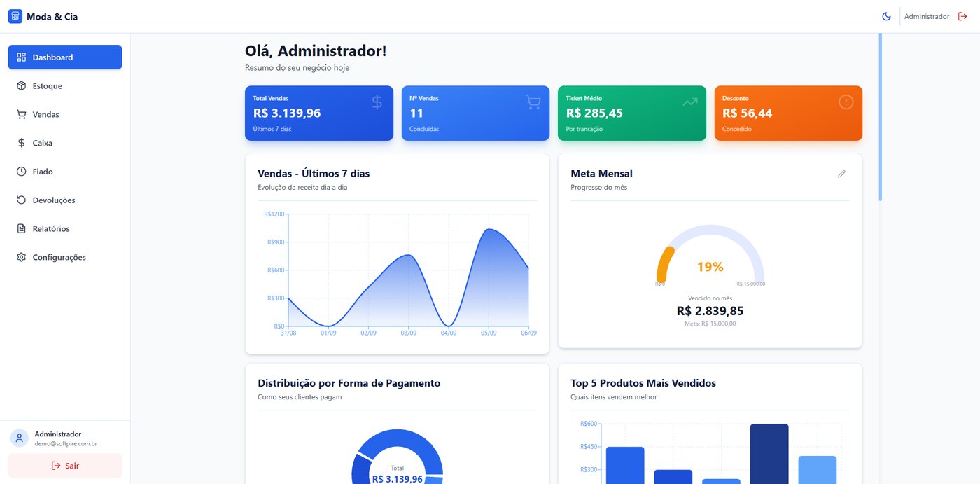Image resolution: width=980 pixels, height=484 pixels.
Task: Click the demo@softpire.com.br email text
Action: pyautogui.click(x=66, y=444)
